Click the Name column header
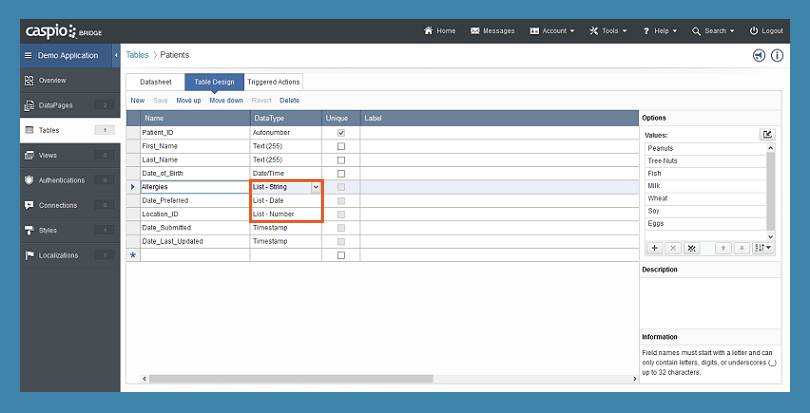Screen dimensions: 810x413 click(195, 118)
